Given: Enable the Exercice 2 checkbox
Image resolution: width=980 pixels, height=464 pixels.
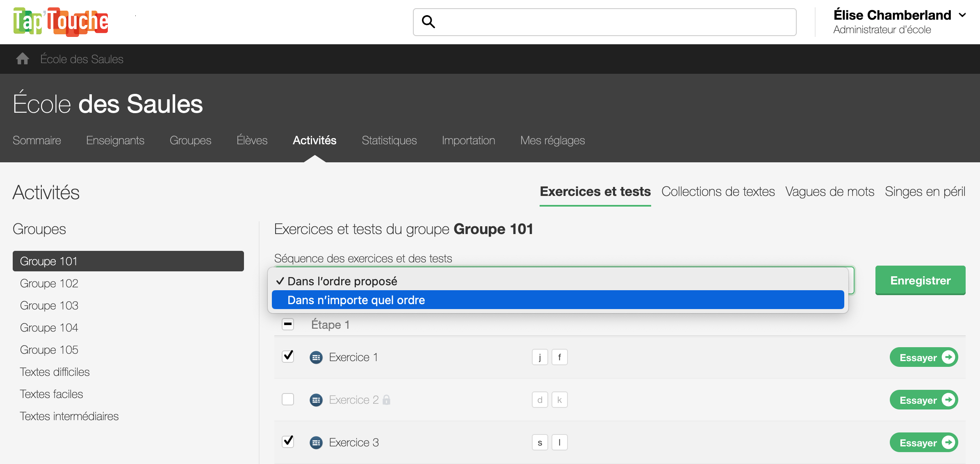Looking at the screenshot, I should click(288, 399).
